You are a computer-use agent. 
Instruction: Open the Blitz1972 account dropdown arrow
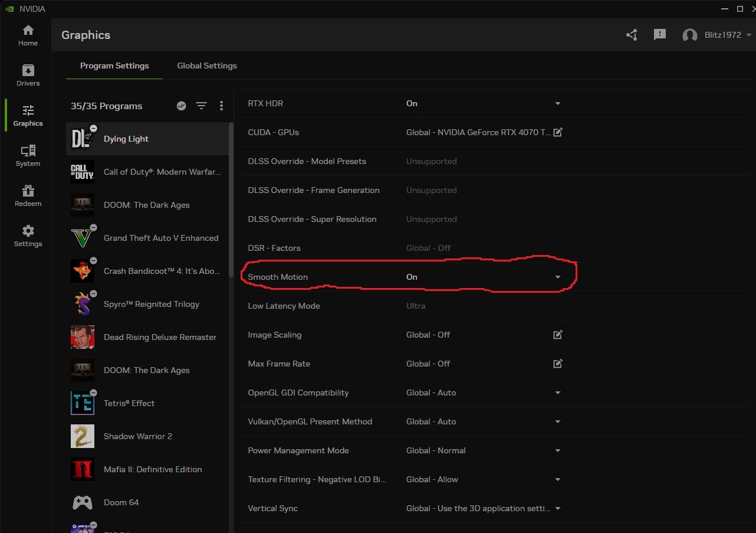coord(749,35)
